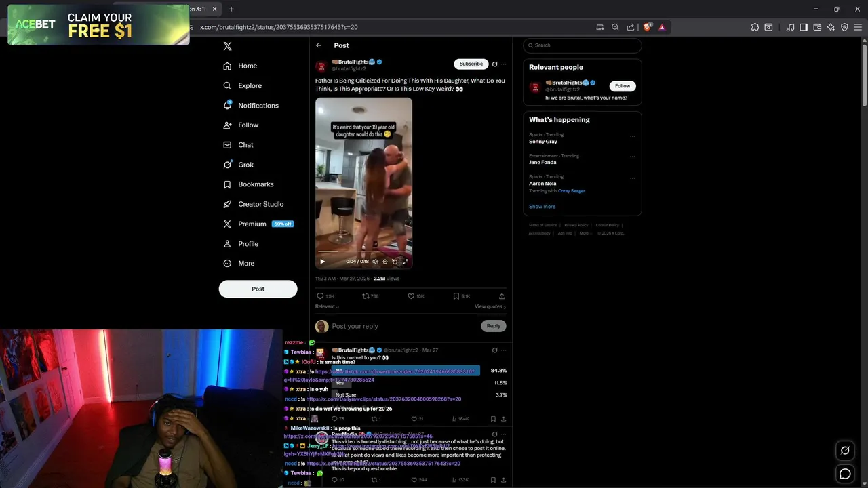Open the Relevant sort dropdown

click(x=327, y=306)
